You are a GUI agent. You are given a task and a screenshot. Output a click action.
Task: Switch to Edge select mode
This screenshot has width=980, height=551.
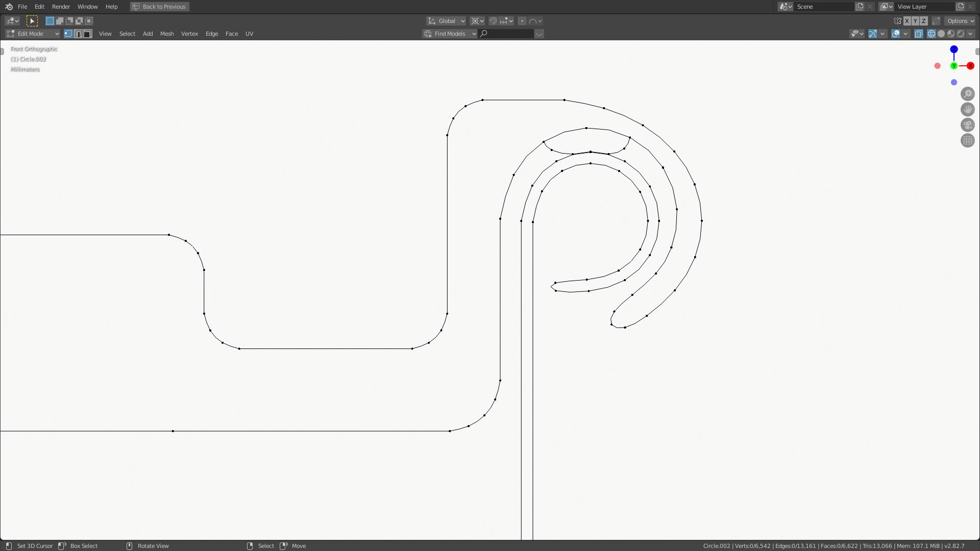tap(78, 34)
